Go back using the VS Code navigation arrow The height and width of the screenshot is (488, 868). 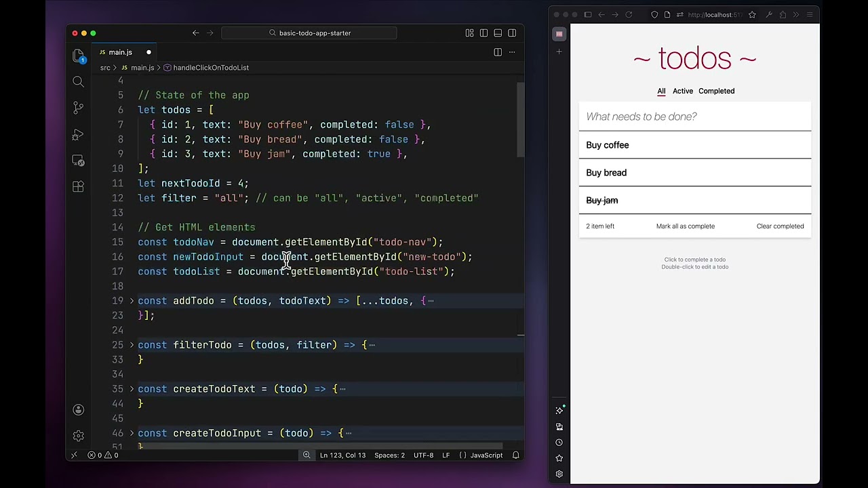pyautogui.click(x=195, y=33)
